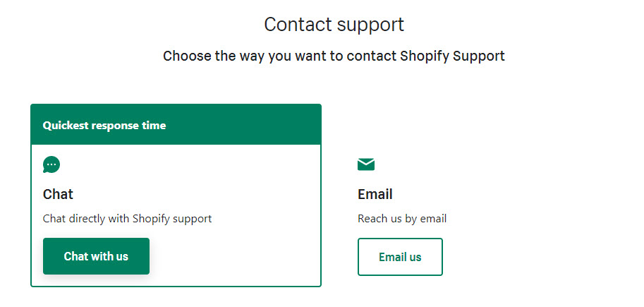The height and width of the screenshot is (307, 644).
Task: Click the word "email" in the Email description
Action: coord(432,218)
